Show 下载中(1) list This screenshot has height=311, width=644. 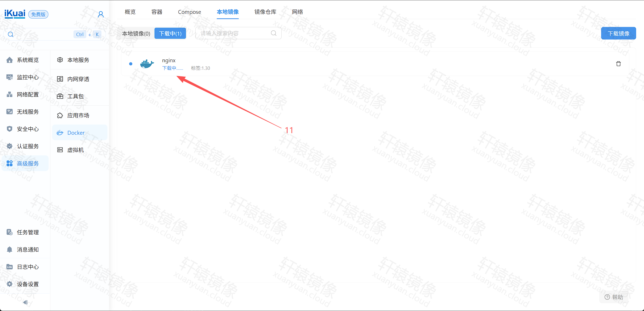click(170, 33)
